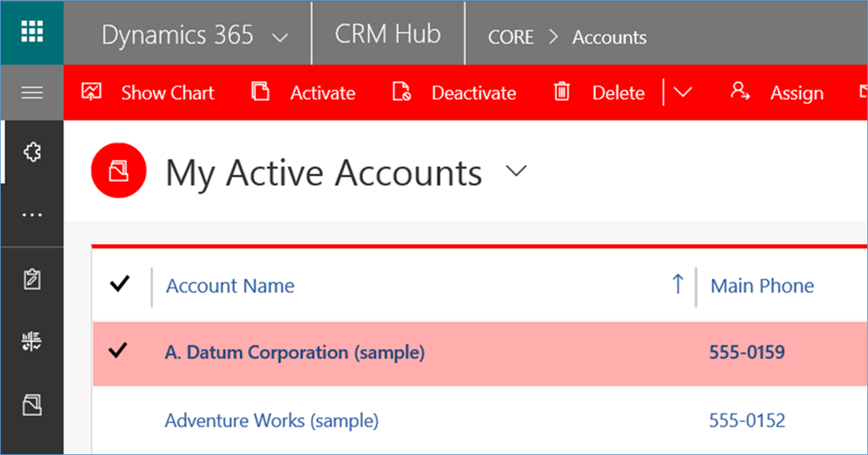868x455 pixels.
Task: Click Deactivate in the command bar
Action: click(474, 93)
